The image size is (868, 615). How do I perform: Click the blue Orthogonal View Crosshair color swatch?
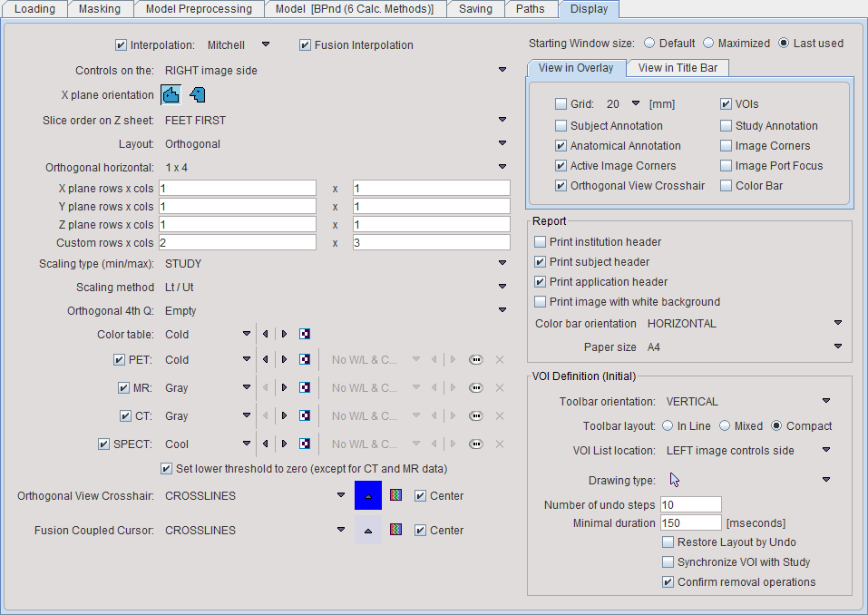pos(368,495)
